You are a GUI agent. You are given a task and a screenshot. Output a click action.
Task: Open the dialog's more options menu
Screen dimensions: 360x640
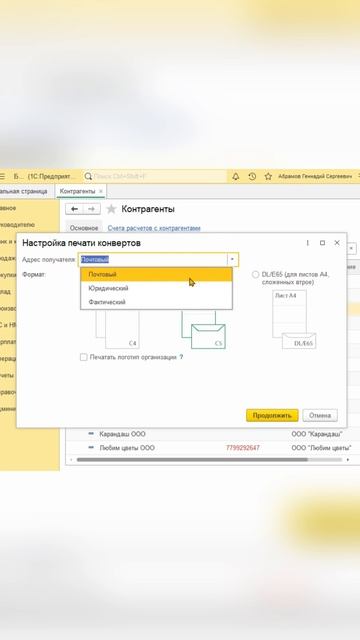[x=308, y=243]
